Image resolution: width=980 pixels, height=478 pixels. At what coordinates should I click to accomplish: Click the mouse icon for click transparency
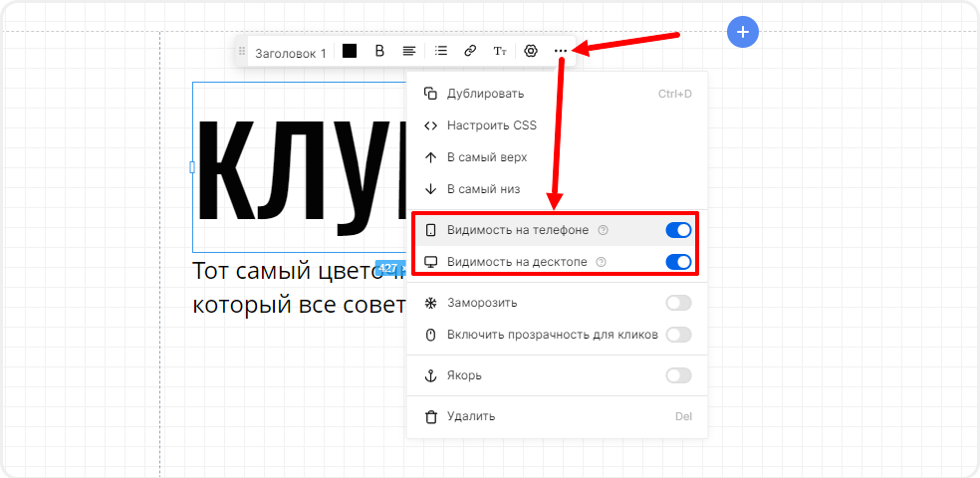point(430,335)
